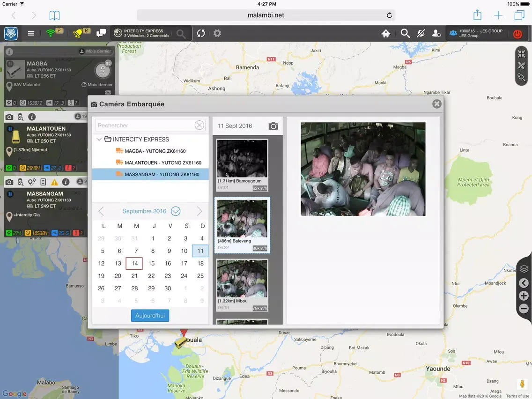This screenshot has width=532, height=399.
Task: Click MAGBA speed gauge dial
Action: point(103,70)
